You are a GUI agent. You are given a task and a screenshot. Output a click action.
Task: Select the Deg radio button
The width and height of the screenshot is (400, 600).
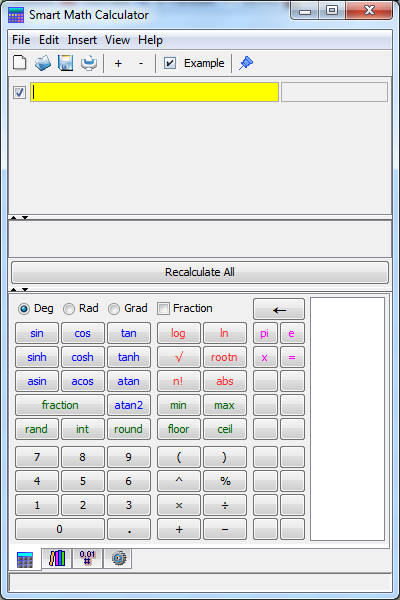(24, 309)
